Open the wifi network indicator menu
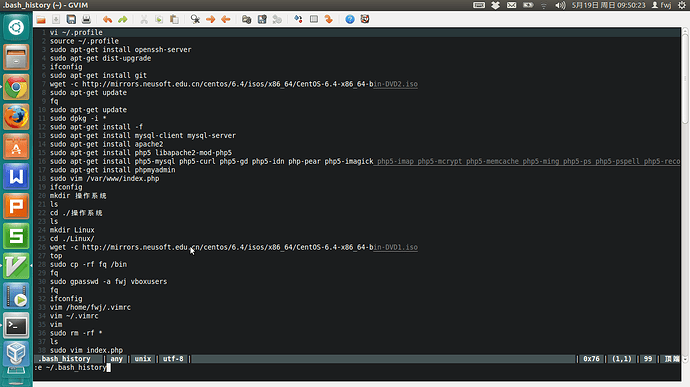The image size is (690, 387). tap(544, 5)
